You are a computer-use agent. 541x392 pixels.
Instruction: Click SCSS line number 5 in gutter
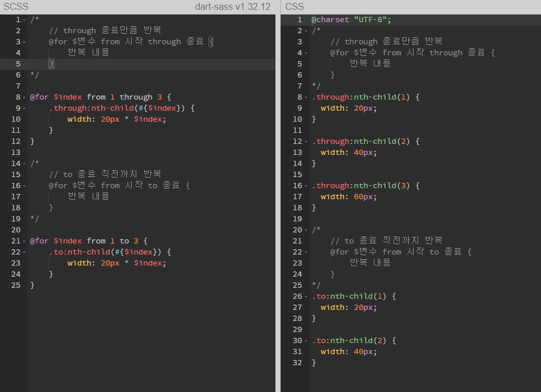pos(18,64)
